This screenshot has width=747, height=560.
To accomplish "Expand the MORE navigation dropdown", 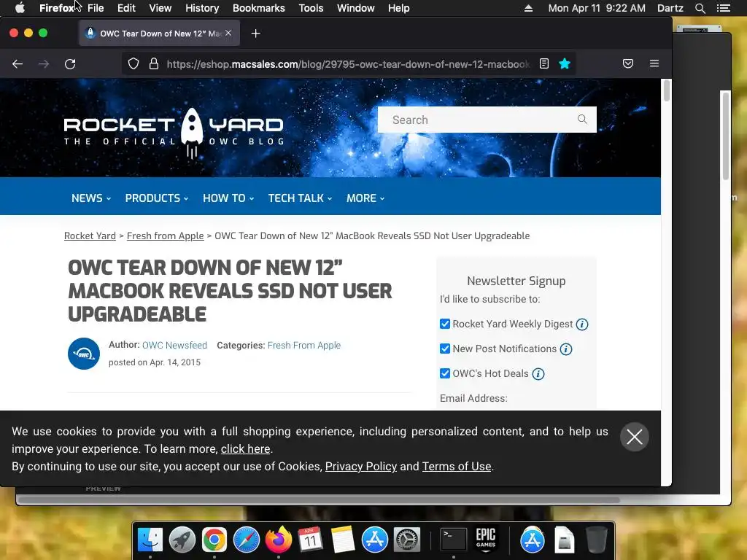I will (x=365, y=198).
